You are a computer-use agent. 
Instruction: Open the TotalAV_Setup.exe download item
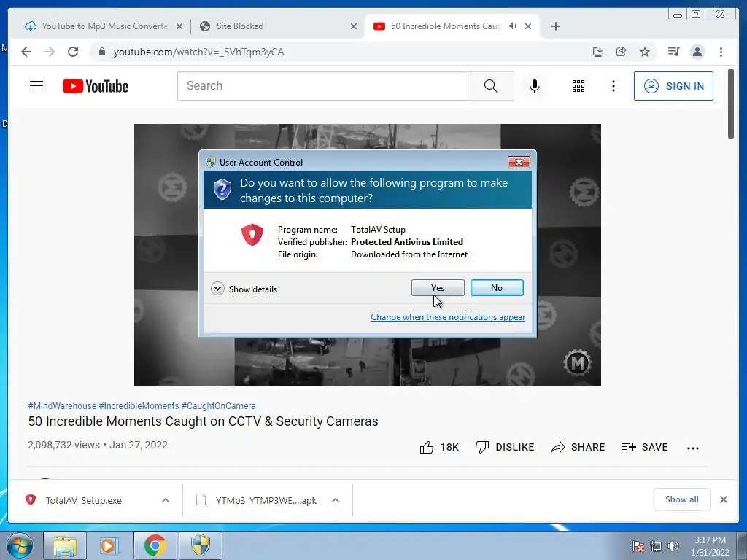point(83,500)
